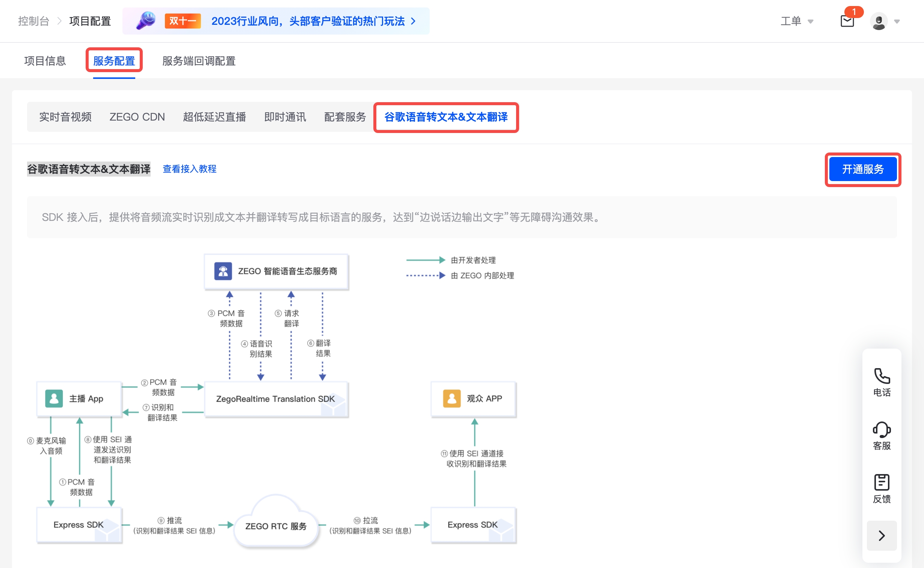Click the 由 ZEGO 内部处理 legend label
This screenshot has height=568, width=924.
482,275
